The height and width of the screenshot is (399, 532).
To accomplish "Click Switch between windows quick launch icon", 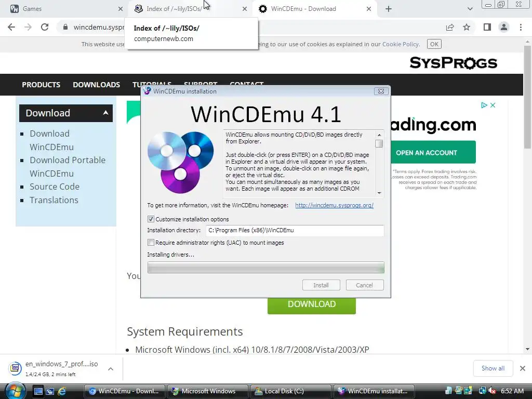I will [x=50, y=392].
